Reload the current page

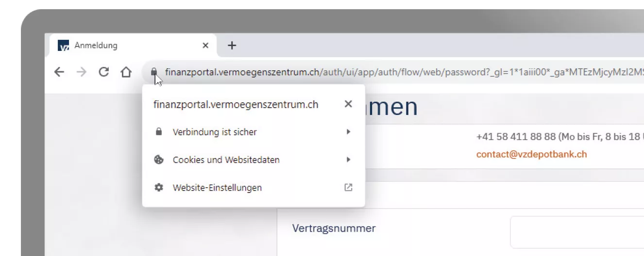tap(103, 72)
